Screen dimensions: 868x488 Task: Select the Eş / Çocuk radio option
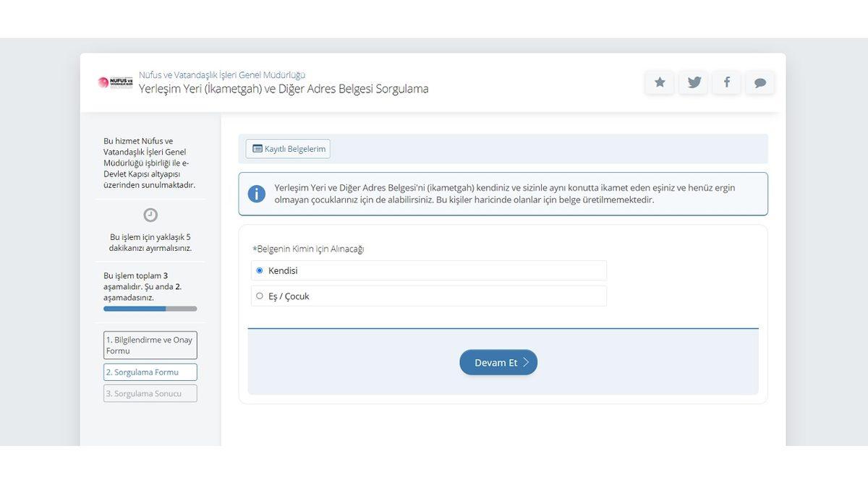tap(260, 295)
